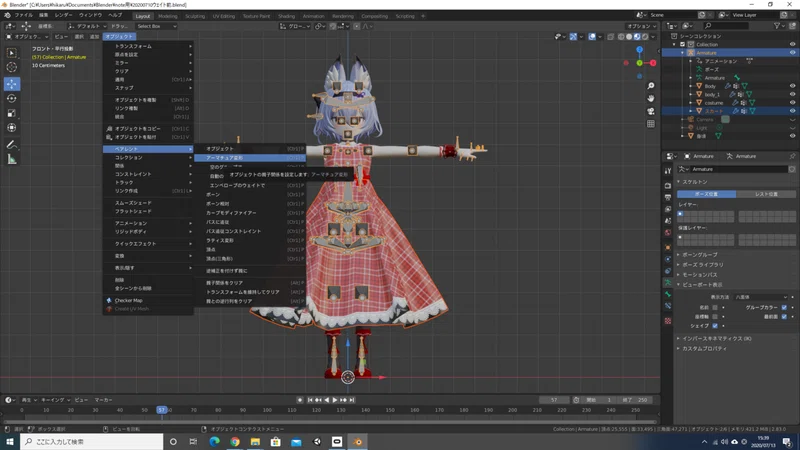The height and width of the screenshot is (450, 800).
Task: Click the blue Z axis gizmo handle
Action: (639, 49)
